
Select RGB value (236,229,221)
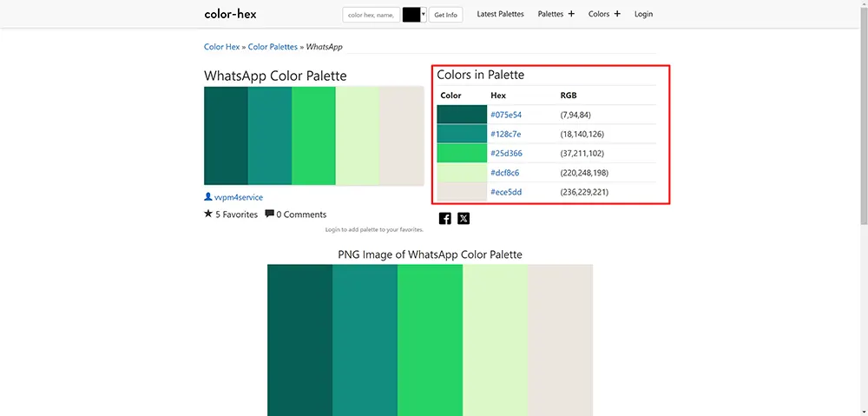584,192
